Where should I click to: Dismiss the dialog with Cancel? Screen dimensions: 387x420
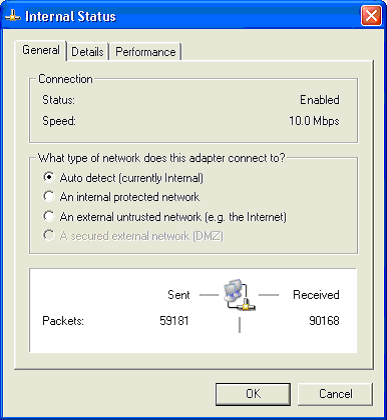pyautogui.click(x=335, y=394)
